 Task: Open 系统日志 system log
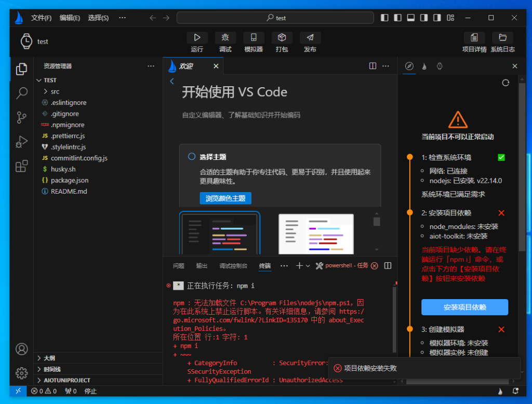click(502, 43)
